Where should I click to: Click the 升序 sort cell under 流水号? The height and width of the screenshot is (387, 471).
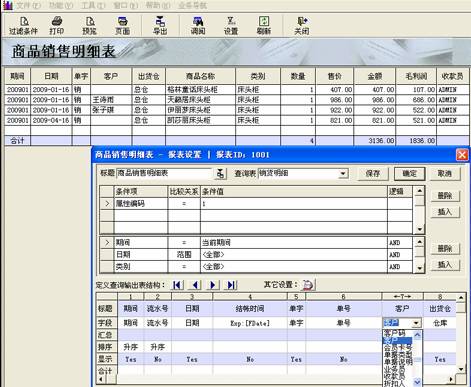[x=158, y=347]
